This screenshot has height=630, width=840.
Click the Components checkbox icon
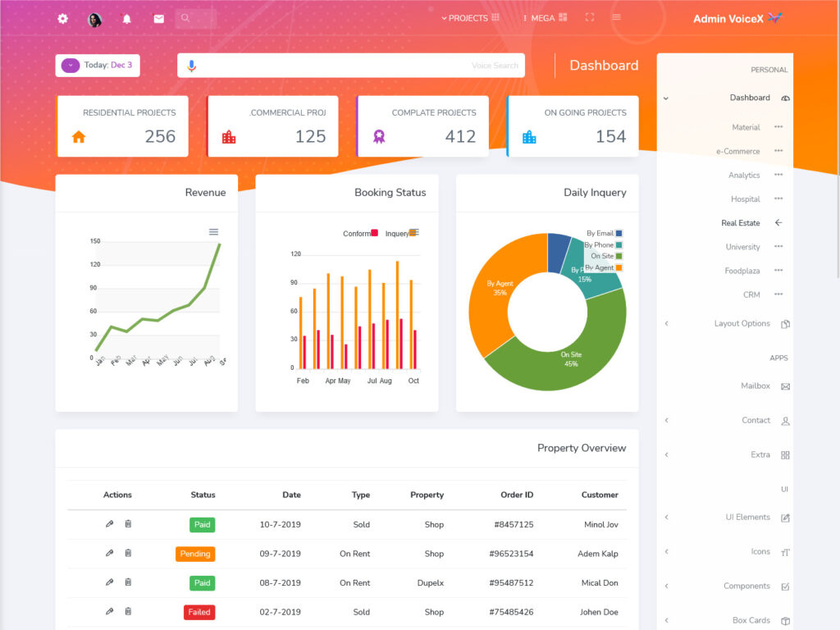tap(785, 587)
